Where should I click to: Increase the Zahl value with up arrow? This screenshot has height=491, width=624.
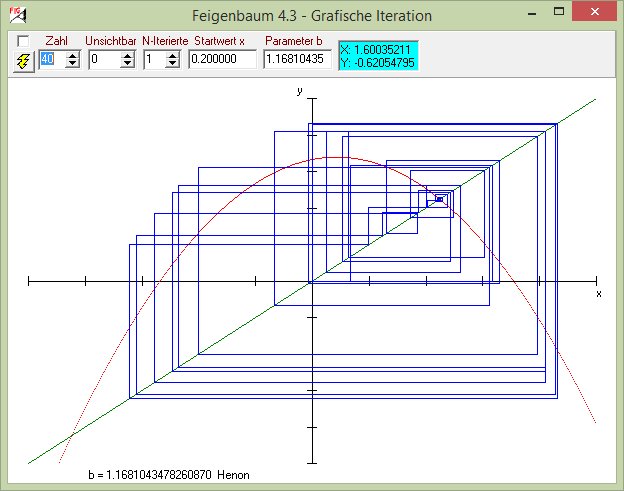(72, 56)
